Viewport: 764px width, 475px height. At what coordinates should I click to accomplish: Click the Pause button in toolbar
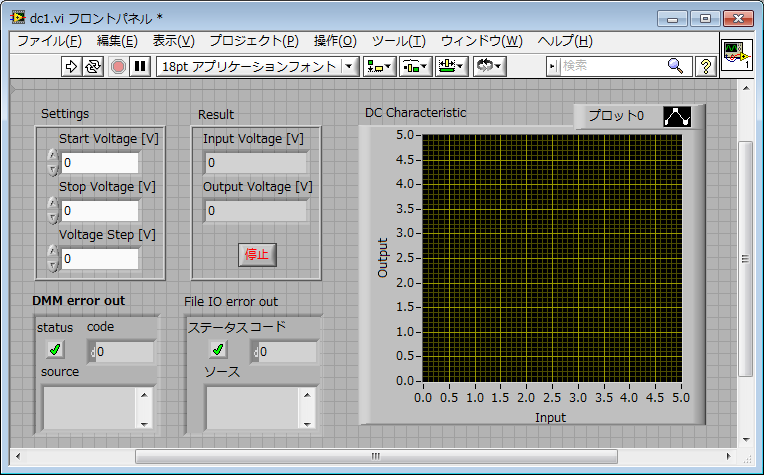[x=140, y=66]
